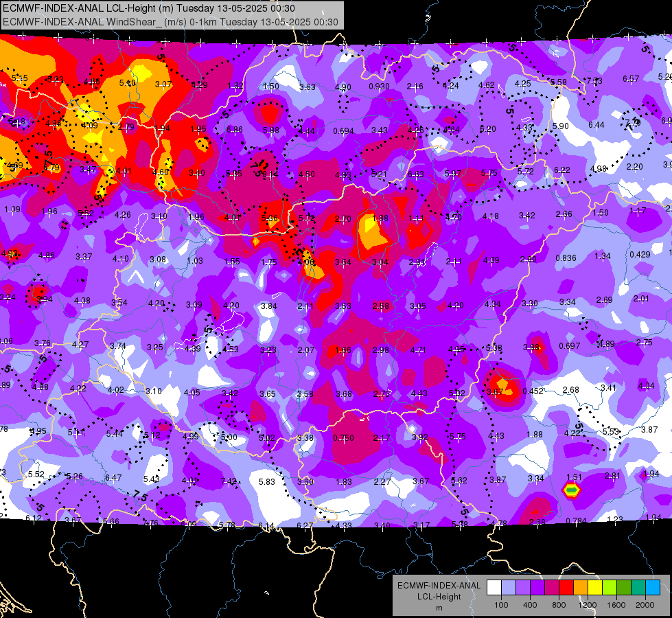Click wind shear value 5.88

click(271, 130)
